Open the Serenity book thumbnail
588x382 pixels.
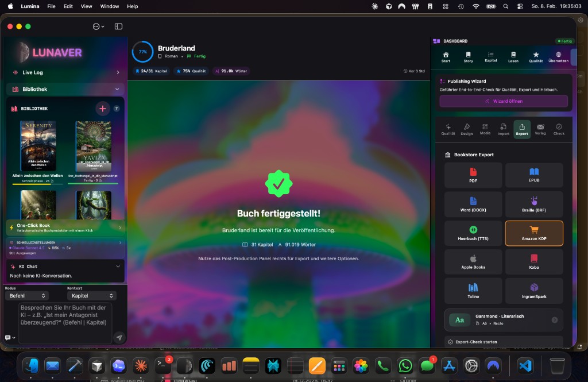click(38, 144)
